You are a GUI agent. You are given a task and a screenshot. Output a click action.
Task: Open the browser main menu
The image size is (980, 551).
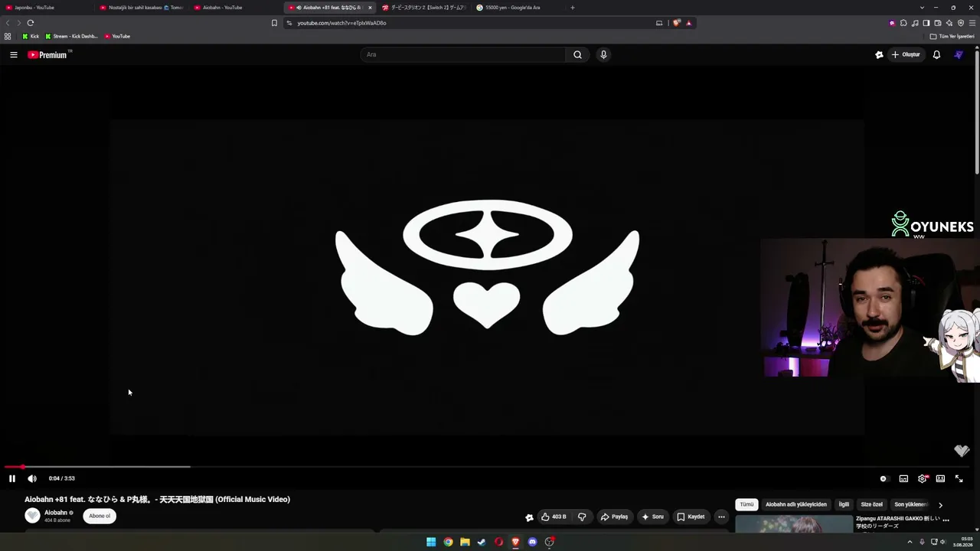point(972,23)
